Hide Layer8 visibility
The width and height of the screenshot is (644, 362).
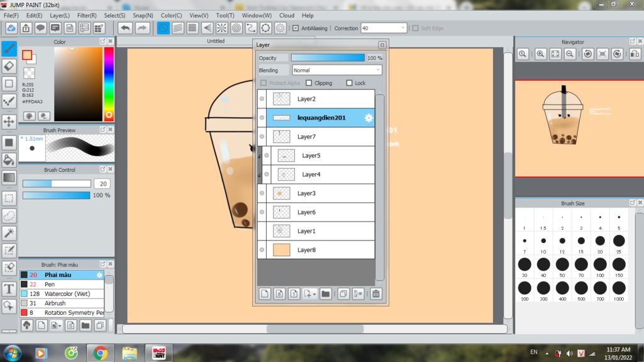(x=262, y=250)
